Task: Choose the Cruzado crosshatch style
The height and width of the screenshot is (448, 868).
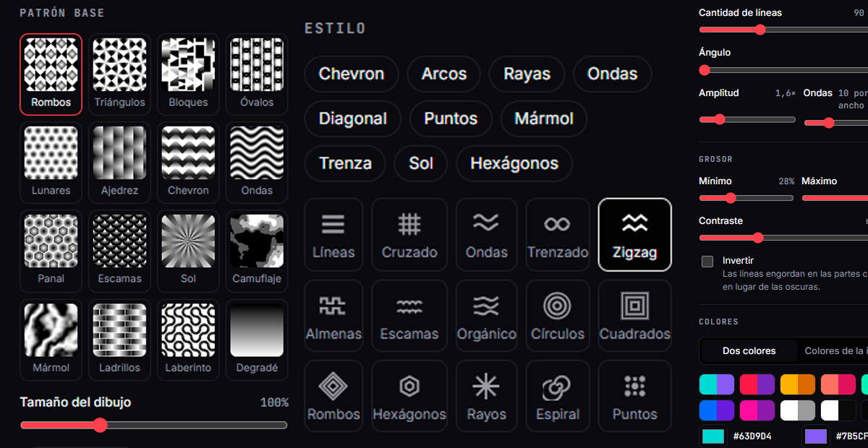Action: (x=409, y=235)
